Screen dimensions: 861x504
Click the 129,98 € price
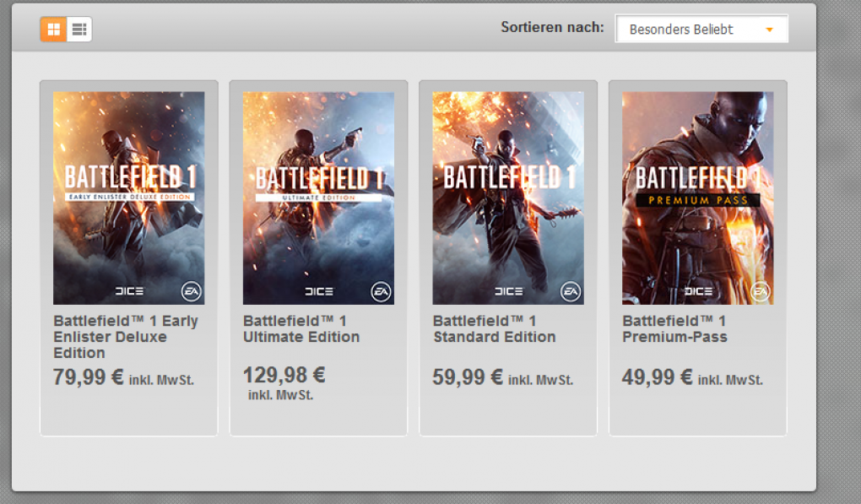pos(284,376)
